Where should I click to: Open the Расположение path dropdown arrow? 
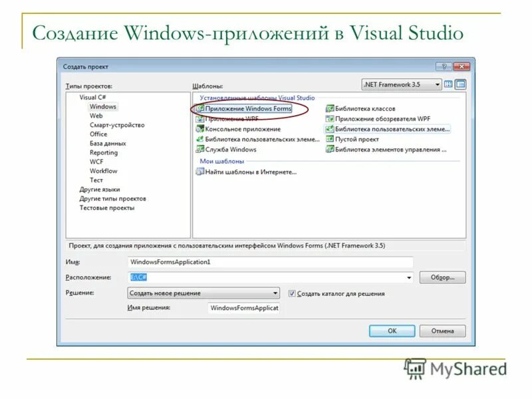(x=409, y=277)
